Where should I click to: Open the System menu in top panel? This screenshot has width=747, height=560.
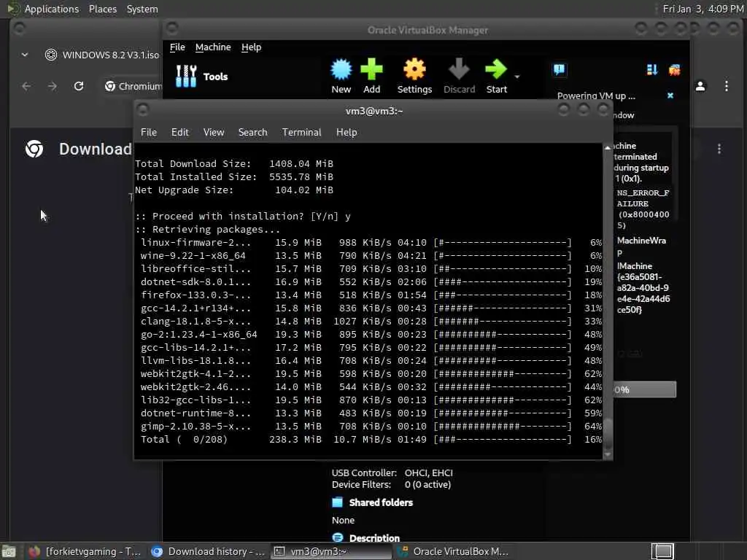[142, 9]
